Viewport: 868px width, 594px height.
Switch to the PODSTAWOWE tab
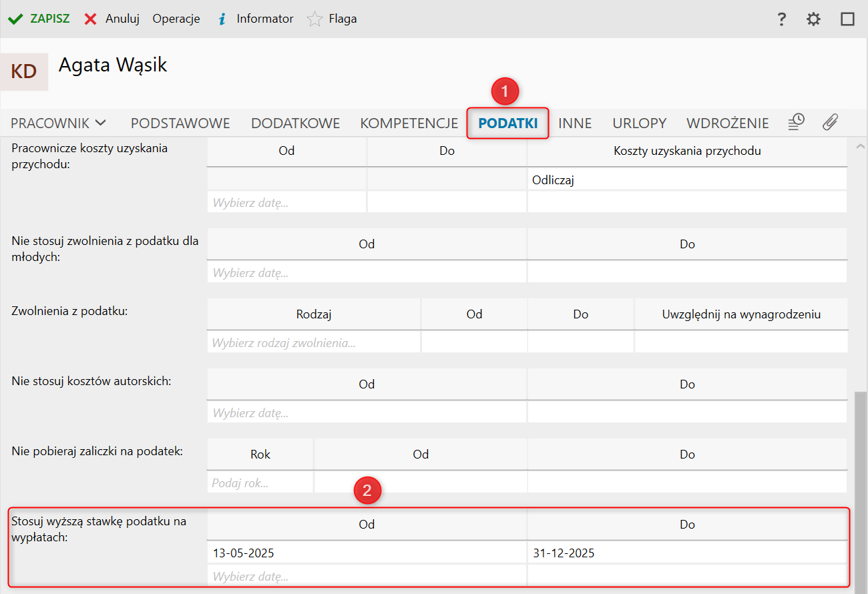pyautogui.click(x=180, y=123)
